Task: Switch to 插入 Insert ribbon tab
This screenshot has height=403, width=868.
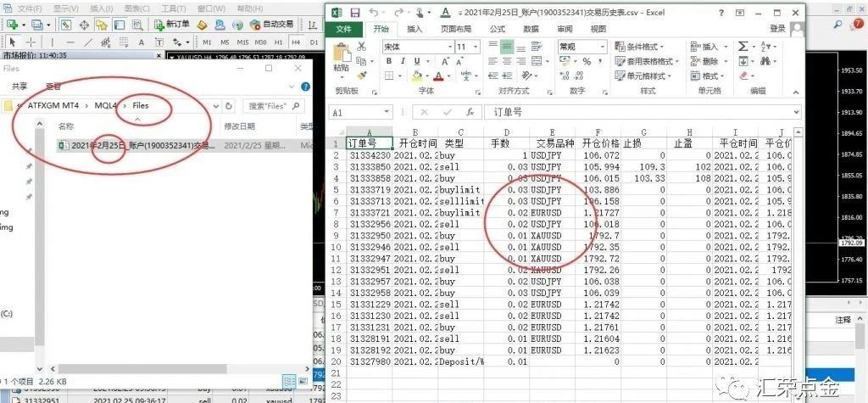Action: click(415, 30)
